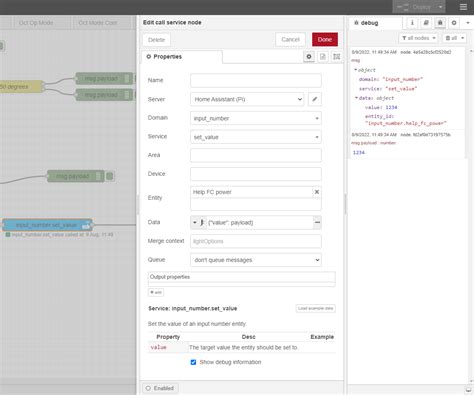The image size is (474, 395).
Task: Click the Data JSONata expression field
Action: coord(260,222)
